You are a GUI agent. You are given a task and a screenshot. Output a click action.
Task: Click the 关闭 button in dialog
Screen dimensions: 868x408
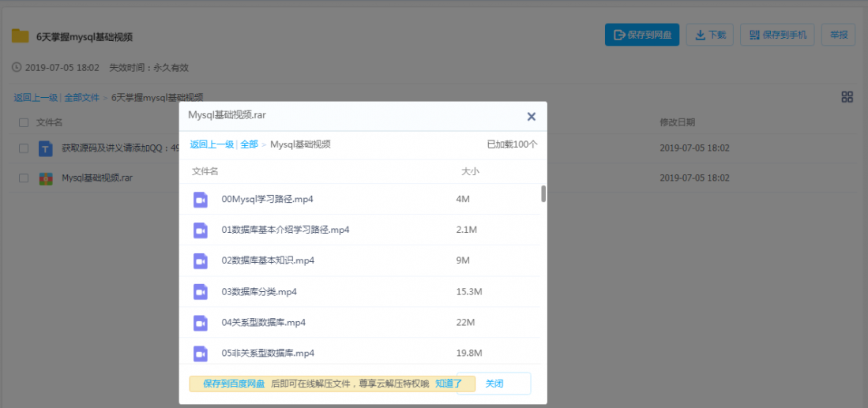point(494,384)
